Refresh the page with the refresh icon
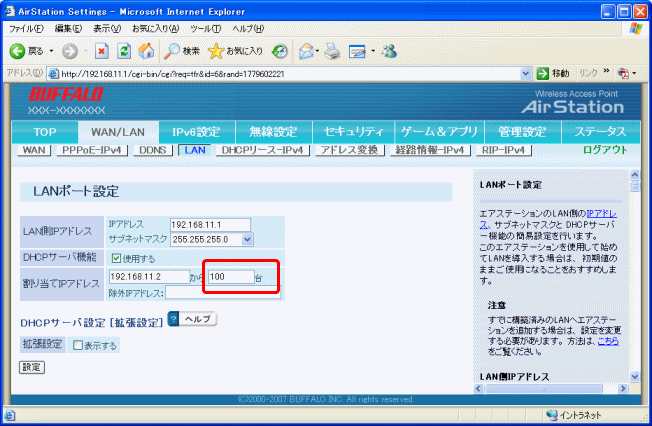 pyautogui.click(x=124, y=50)
